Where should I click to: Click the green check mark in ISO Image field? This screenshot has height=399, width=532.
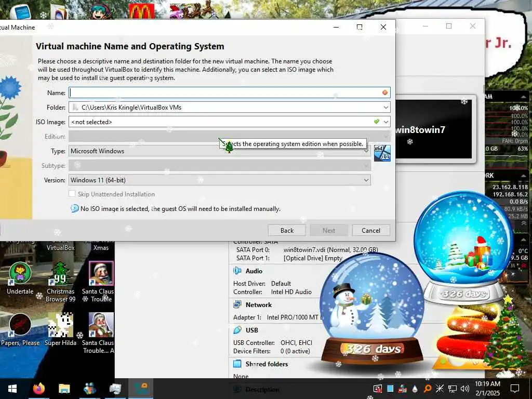click(376, 122)
